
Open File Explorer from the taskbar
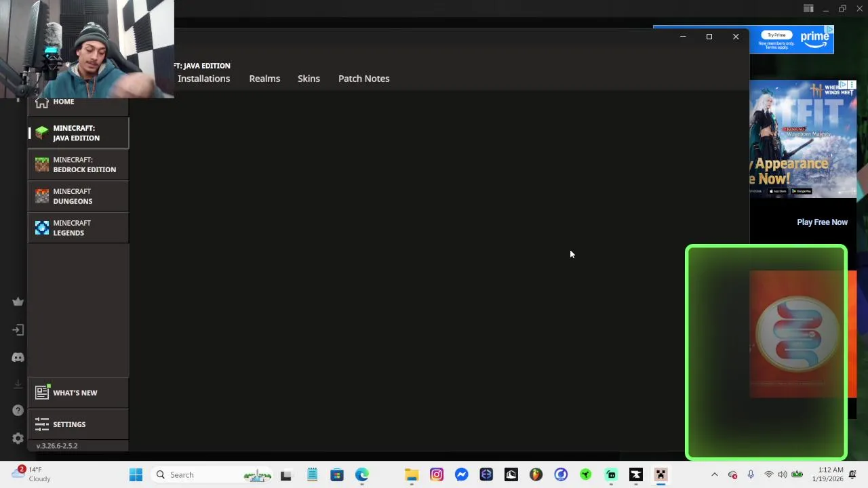(412, 474)
